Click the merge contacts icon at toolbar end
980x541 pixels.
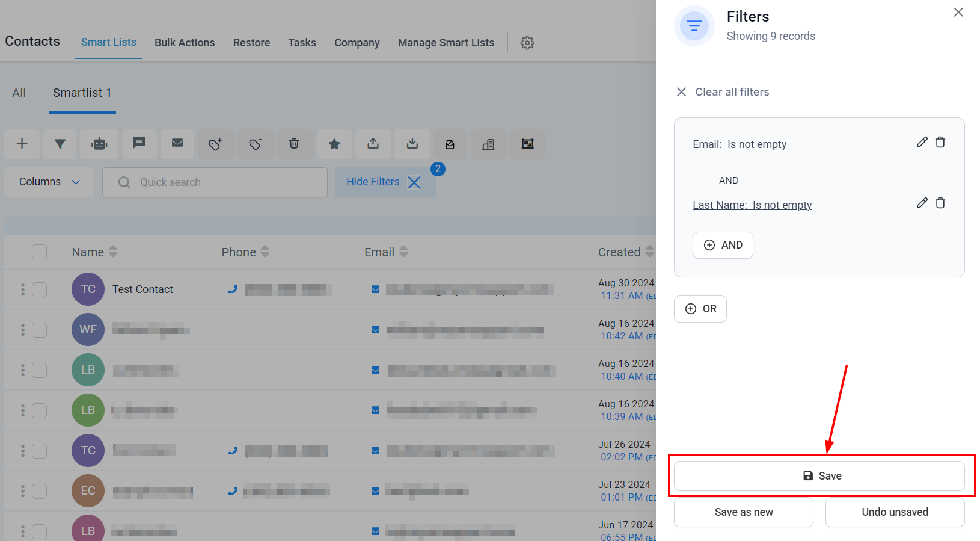(527, 144)
